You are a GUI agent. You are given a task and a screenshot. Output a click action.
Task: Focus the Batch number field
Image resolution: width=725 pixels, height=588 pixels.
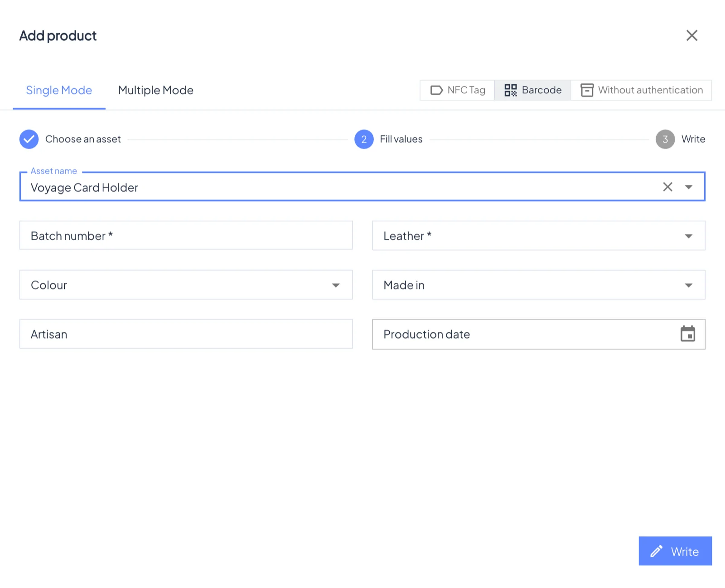tap(186, 235)
